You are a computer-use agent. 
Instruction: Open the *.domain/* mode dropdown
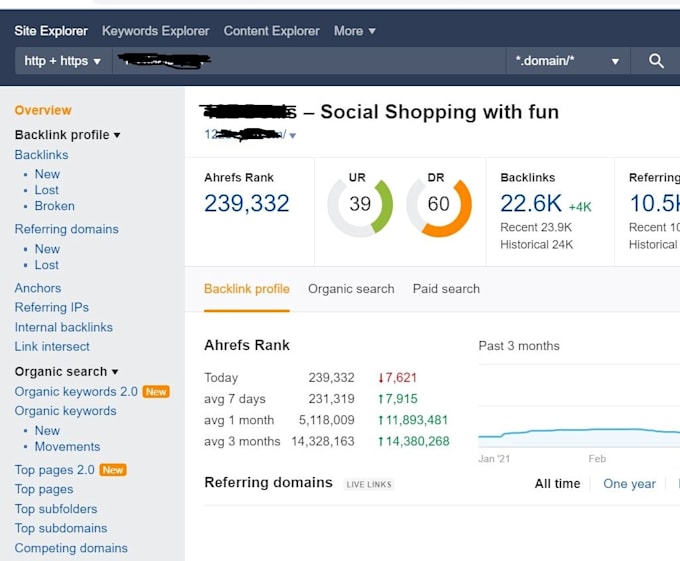point(567,61)
